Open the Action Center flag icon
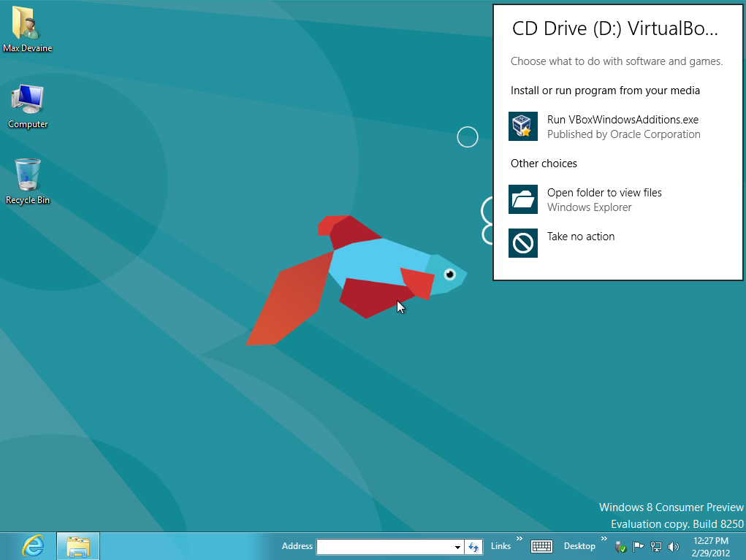 (x=638, y=547)
